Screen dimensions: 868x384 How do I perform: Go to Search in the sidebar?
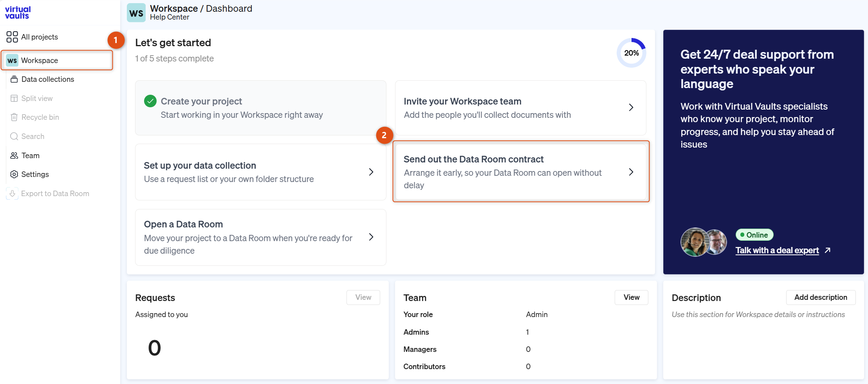(x=33, y=136)
